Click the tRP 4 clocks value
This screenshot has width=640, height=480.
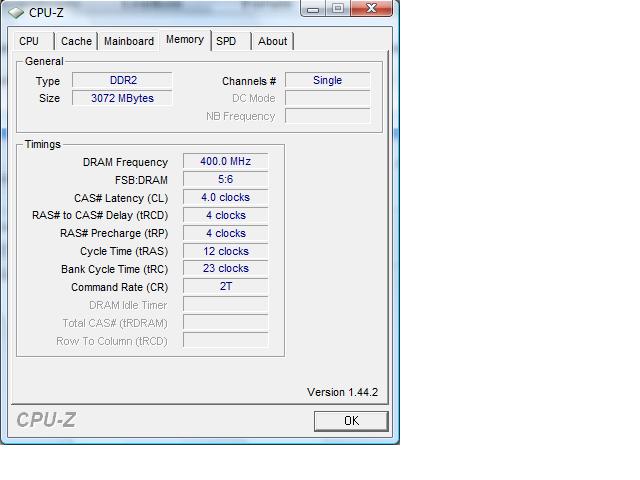[226, 233]
